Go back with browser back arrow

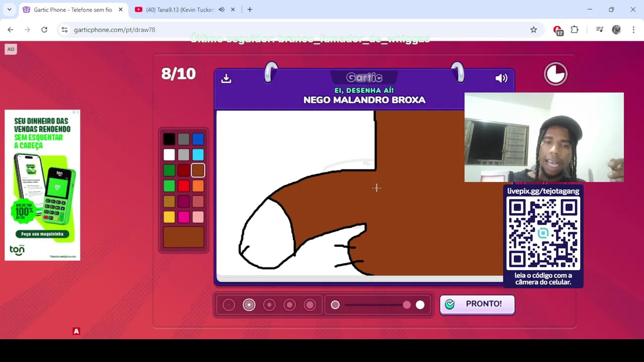tap(11, 30)
